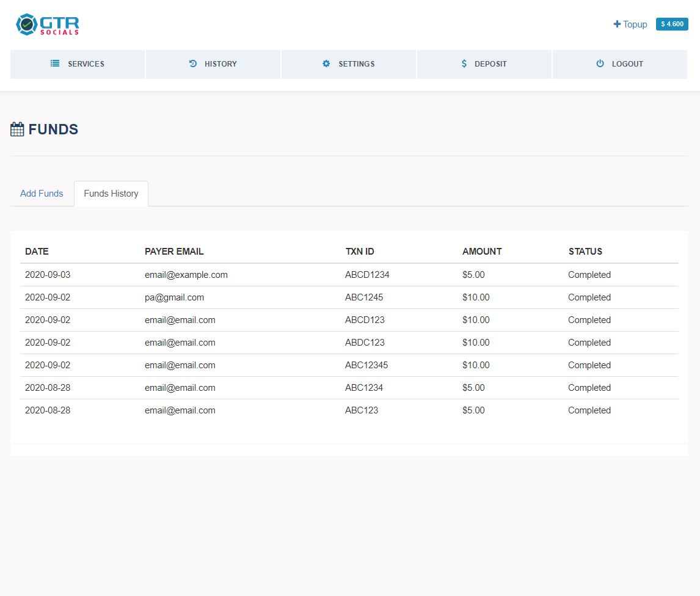
Task: Click the $5.00 amount for ABC123
Action: 473,410
